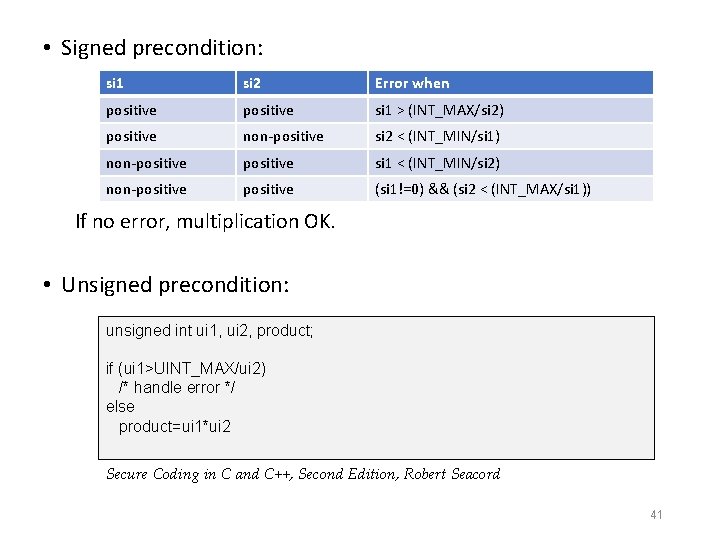Click the "unsigned int ui1, ui2, product;" code line
This screenshot has width=720, height=540.
click(209, 330)
